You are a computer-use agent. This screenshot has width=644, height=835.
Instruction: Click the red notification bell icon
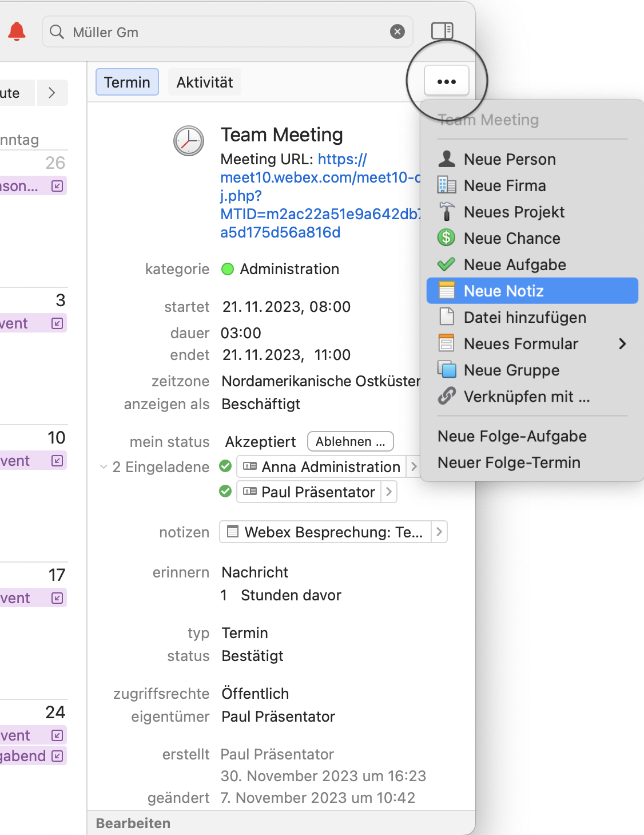pos(17,31)
